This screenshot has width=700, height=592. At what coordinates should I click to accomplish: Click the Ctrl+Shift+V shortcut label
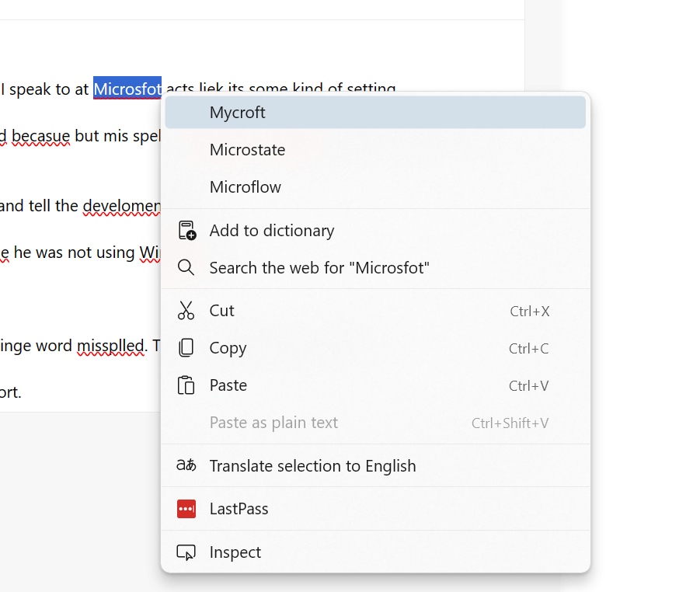click(510, 423)
